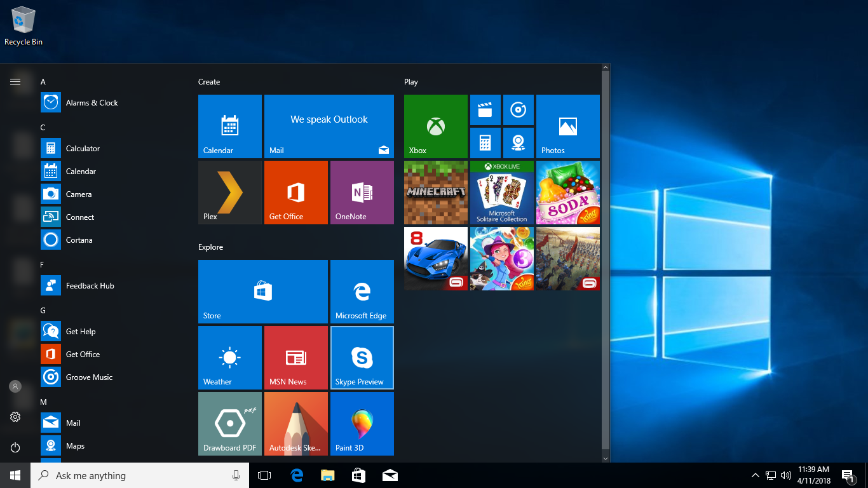The width and height of the screenshot is (868, 488).
Task: Launch Calculator from the app list
Action: (114, 148)
